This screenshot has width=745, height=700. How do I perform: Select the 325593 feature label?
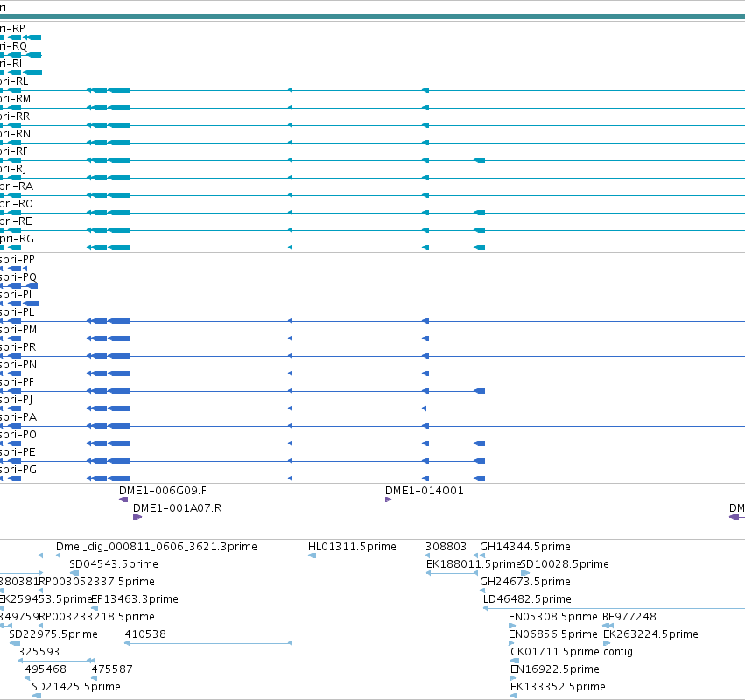tap(39, 652)
